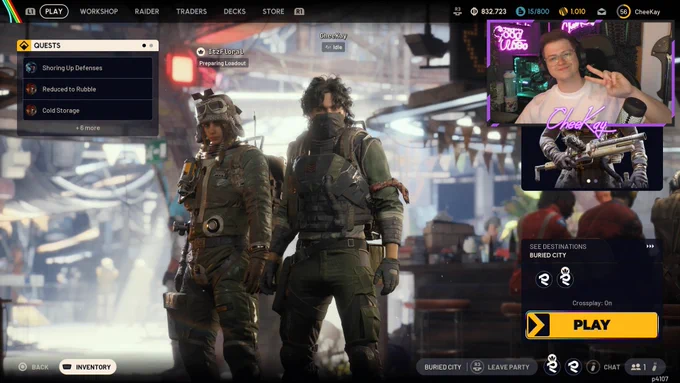This screenshot has width=680, height=383.
Task: Open the mail envelope icon
Action: (602, 12)
